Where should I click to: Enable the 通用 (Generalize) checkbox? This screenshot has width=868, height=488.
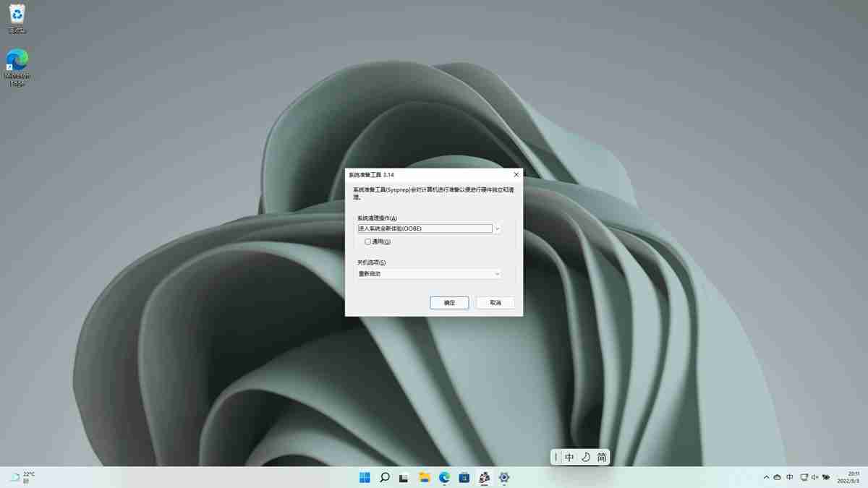368,241
